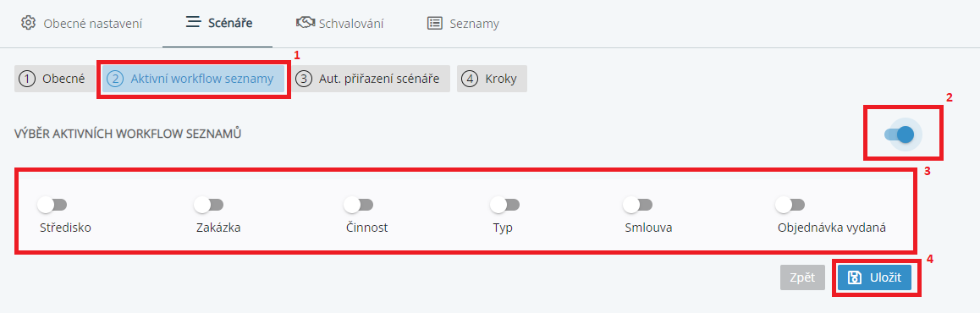The height and width of the screenshot is (313, 980).
Task: Open the Schvalování tab
Action: (340, 24)
